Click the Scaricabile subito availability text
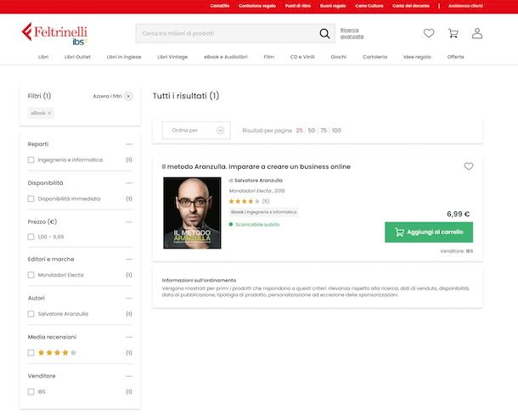The image size is (518, 420). click(257, 225)
